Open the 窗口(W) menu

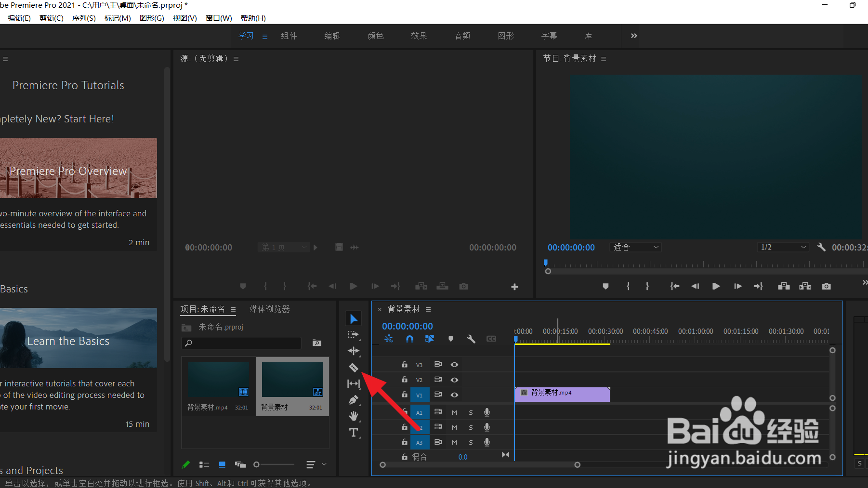click(219, 18)
